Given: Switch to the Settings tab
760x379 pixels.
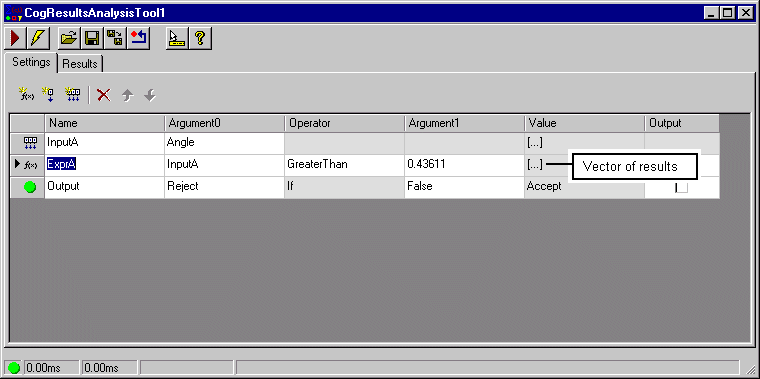Looking at the screenshot, I should (x=31, y=62).
